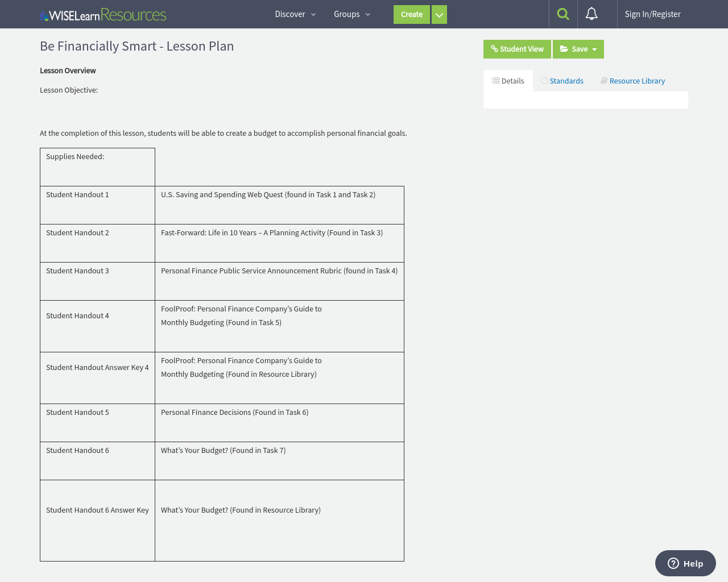The image size is (728, 582).
Task: Open the Save dropdown arrow
Action: coord(595,49)
